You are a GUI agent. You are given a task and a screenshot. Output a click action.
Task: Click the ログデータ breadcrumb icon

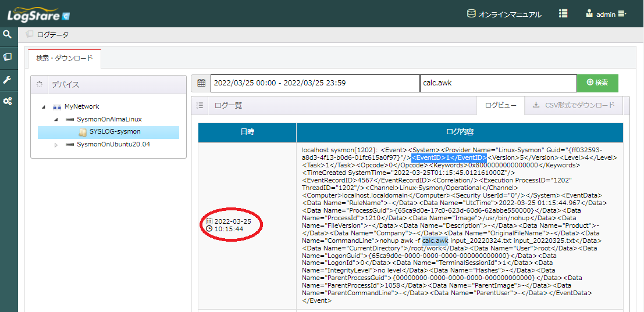pos(29,34)
